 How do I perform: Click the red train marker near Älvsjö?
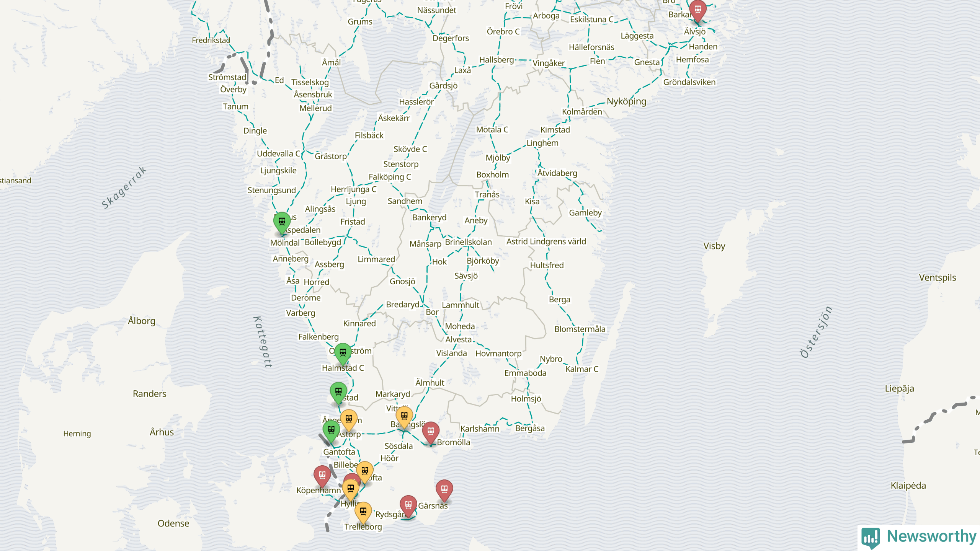click(x=697, y=9)
